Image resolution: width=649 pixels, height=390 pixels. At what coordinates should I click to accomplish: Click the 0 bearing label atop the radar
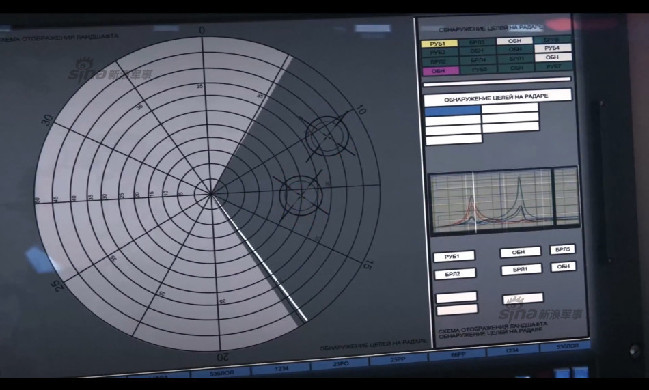[x=202, y=31]
